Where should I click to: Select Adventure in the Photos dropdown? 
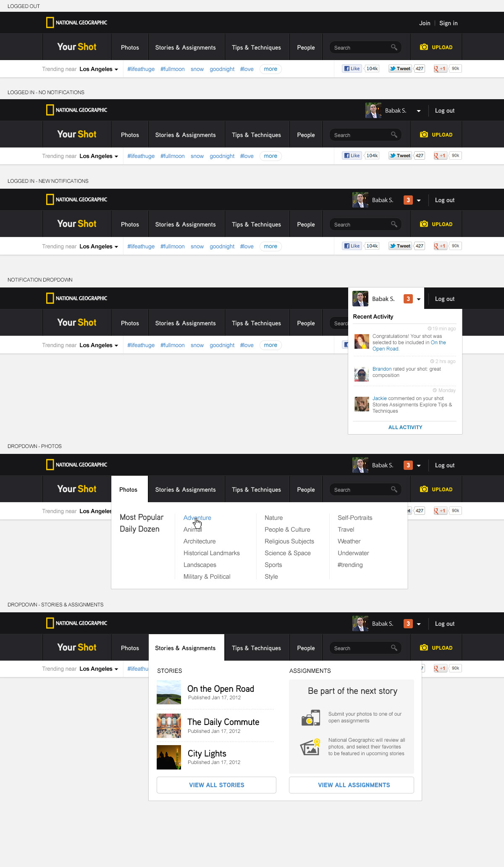pyautogui.click(x=197, y=518)
